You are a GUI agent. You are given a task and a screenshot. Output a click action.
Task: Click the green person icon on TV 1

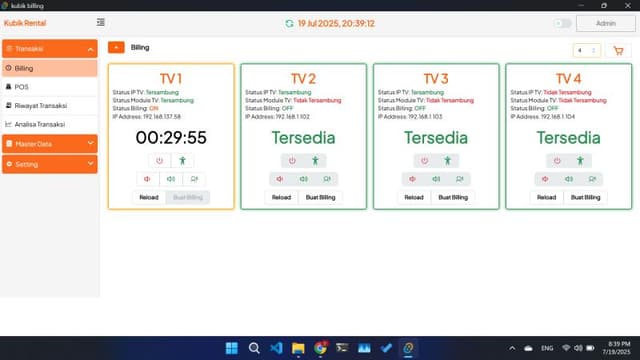[x=182, y=161]
